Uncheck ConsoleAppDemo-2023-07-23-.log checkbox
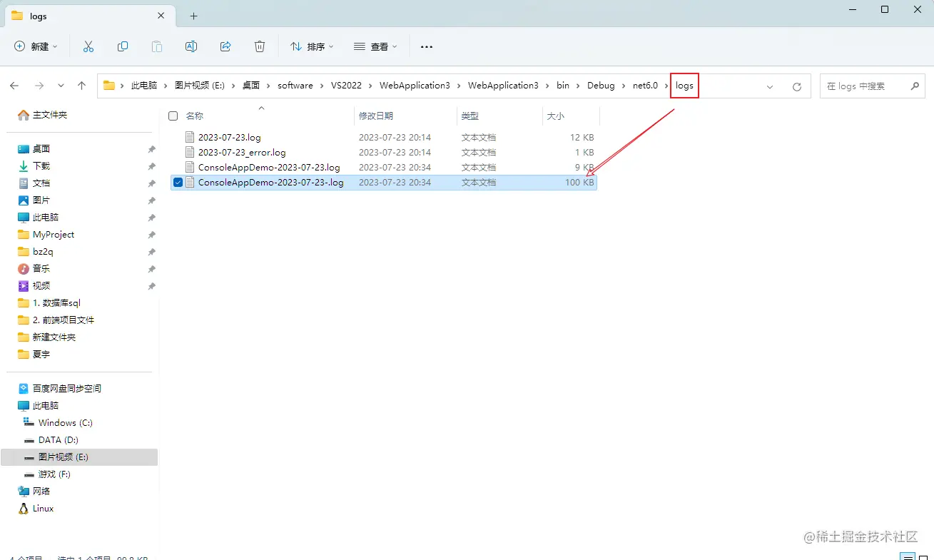 [178, 183]
